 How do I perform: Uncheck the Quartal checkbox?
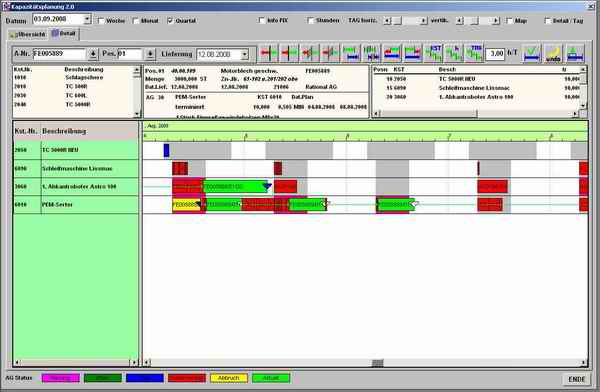[x=170, y=21]
